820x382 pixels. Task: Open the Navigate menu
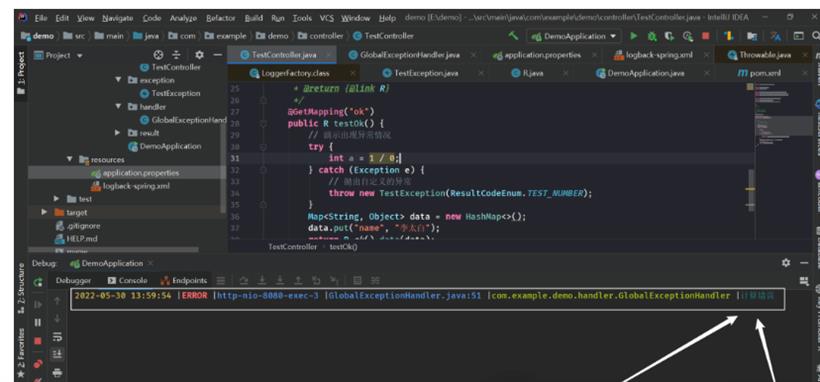(118, 18)
